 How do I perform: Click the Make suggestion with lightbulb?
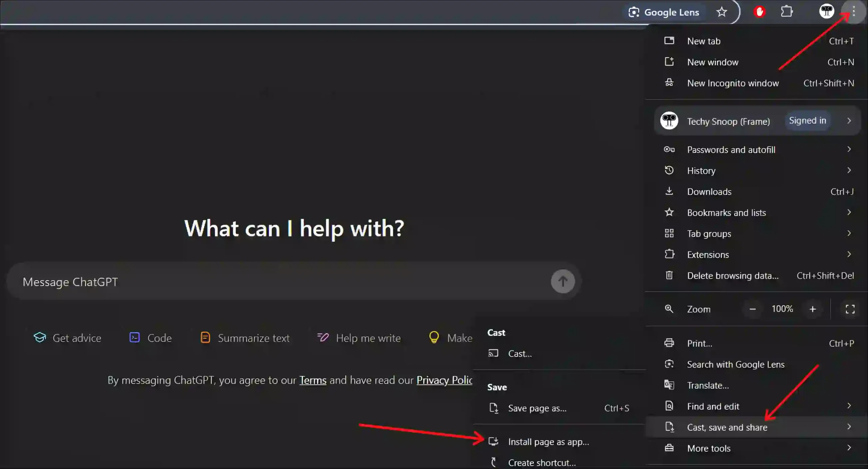(450, 338)
